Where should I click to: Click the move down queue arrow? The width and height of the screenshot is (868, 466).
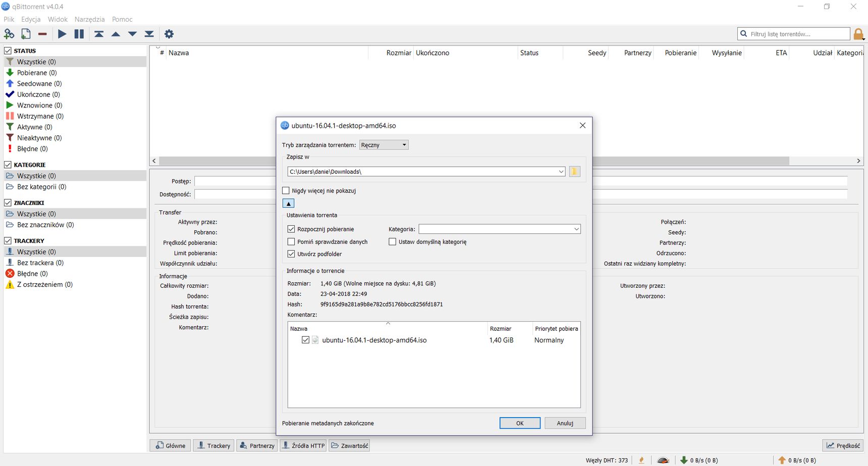132,34
